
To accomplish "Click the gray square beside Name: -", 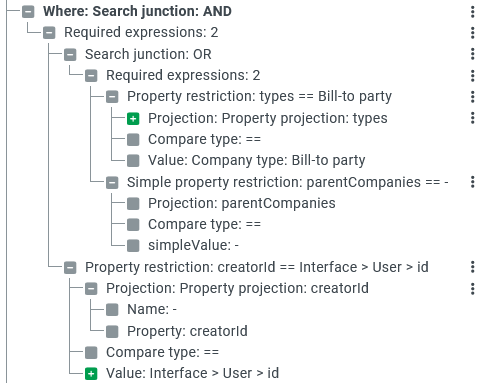I will pos(112,310).
